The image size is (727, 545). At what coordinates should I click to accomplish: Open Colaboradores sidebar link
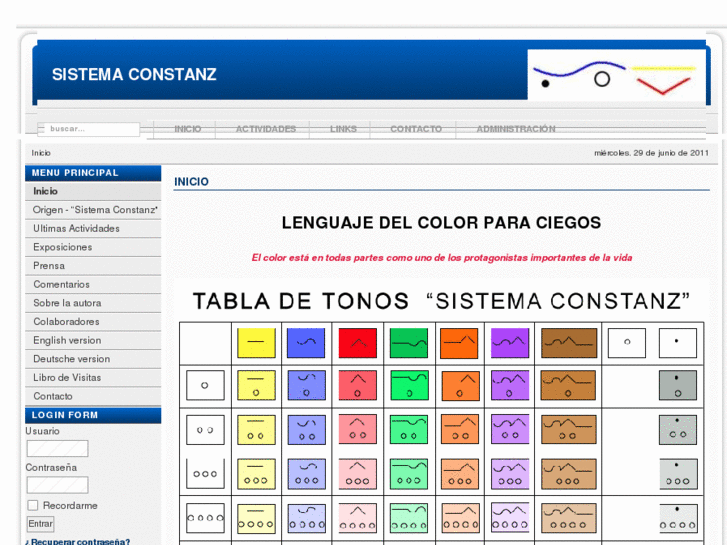[x=93, y=321]
